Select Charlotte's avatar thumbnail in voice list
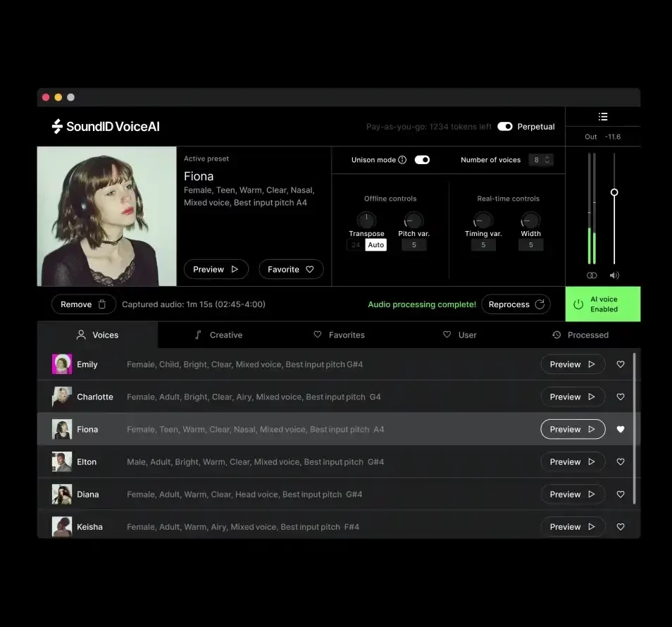The width and height of the screenshot is (672, 627). click(62, 397)
